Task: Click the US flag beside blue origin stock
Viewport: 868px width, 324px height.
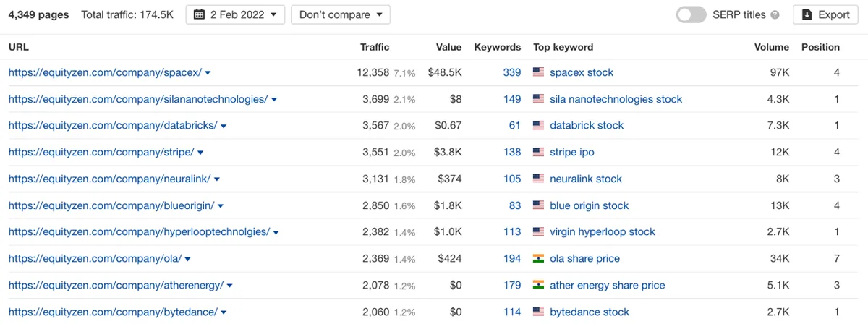Action: [538, 205]
